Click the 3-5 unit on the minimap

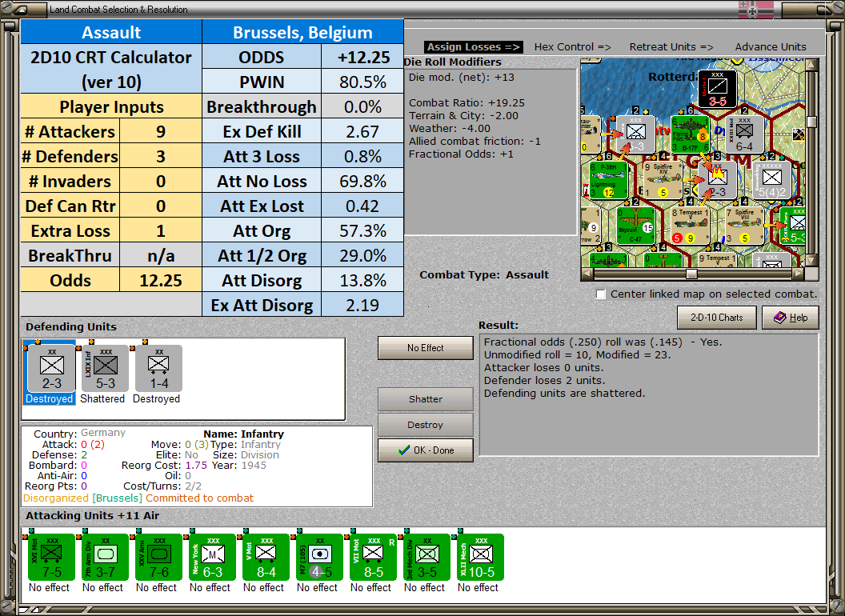717,89
